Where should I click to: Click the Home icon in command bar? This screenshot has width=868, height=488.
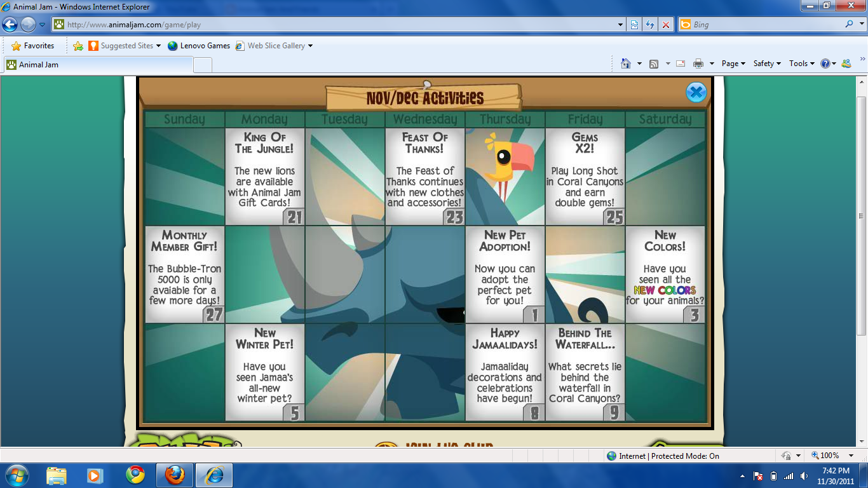point(626,64)
